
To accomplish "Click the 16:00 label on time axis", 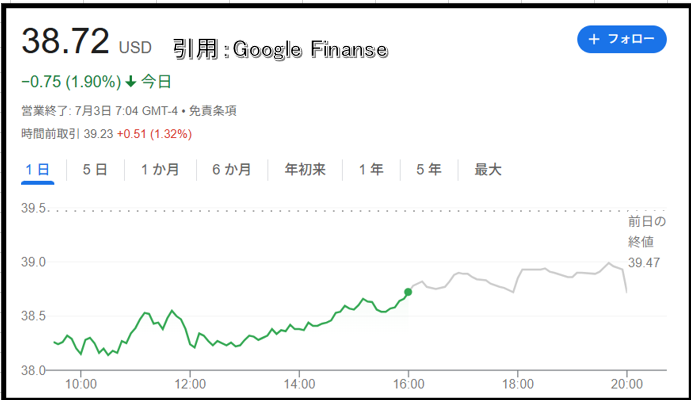I will point(409,384).
